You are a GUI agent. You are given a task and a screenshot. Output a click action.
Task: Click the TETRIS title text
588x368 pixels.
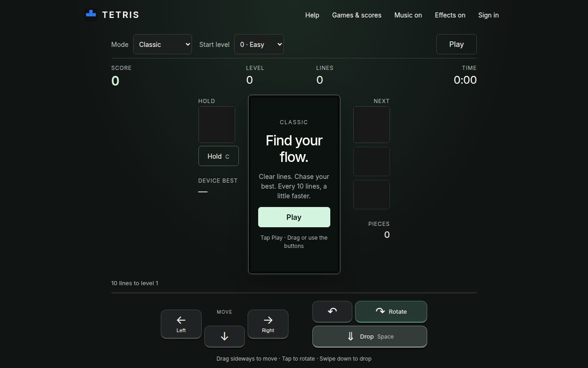pyautogui.click(x=120, y=15)
